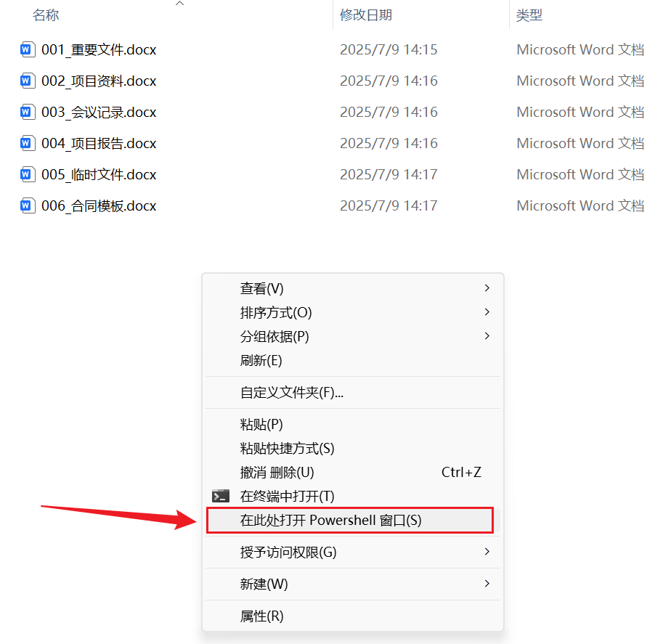Open 005_临时文件.docx using its Word icon
Viewport: 655px width, 644px height.
coord(27,174)
